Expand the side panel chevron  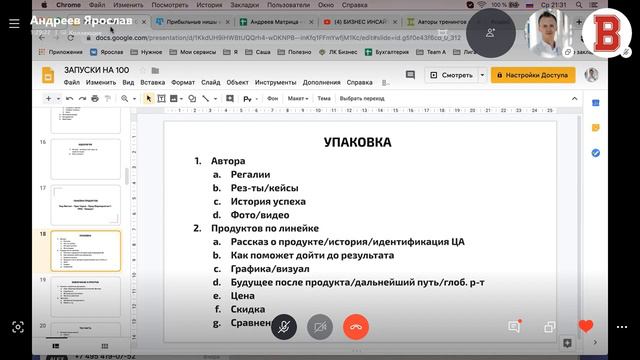click(595, 342)
